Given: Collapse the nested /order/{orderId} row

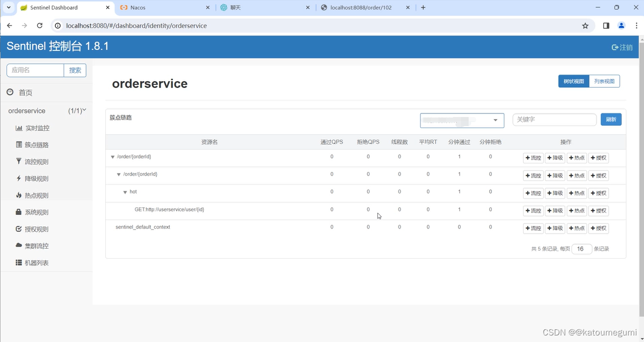Looking at the screenshot, I should coord(119,175).
